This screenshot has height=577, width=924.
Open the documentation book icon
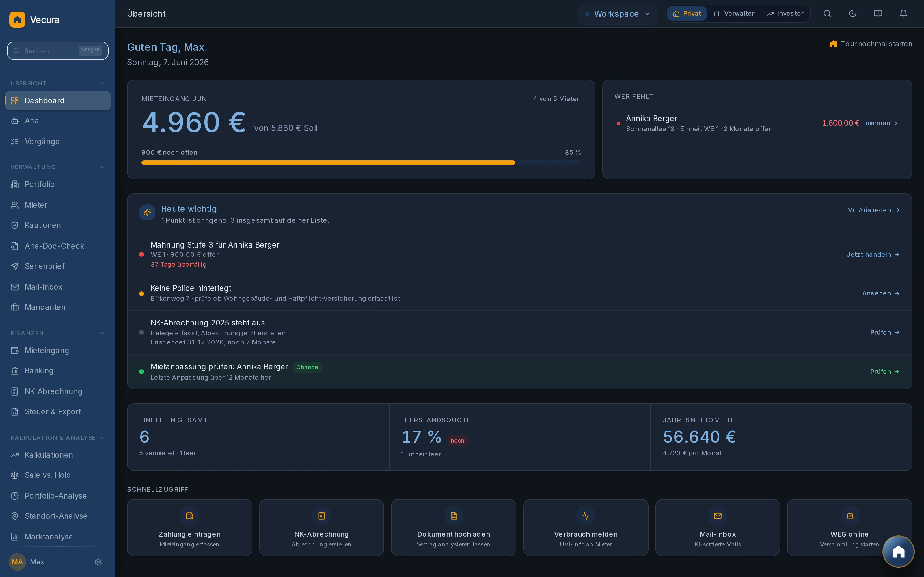coord(878,14)
